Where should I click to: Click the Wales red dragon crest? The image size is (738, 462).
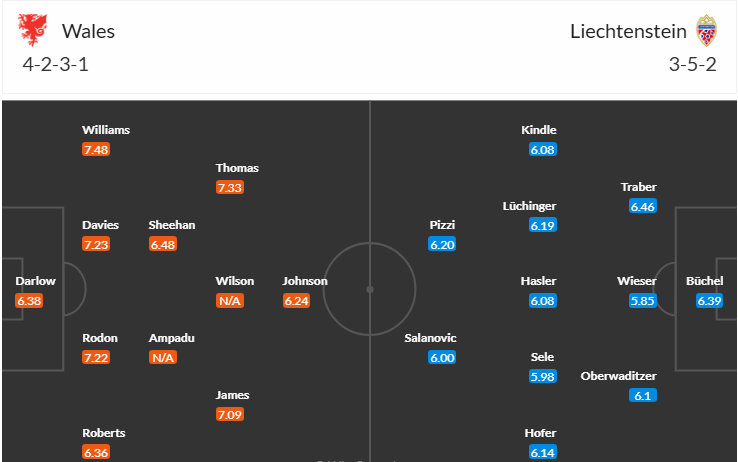click(x=32, y=30)
